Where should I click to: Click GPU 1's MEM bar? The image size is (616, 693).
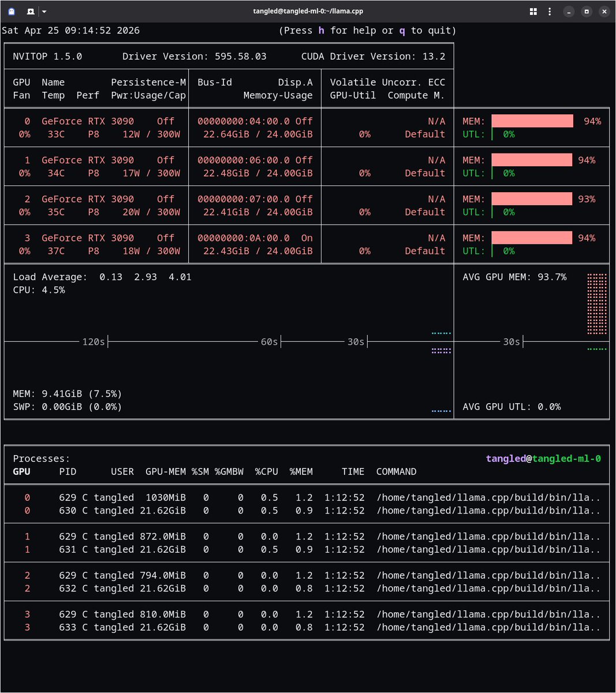click(x=532, y=161)
